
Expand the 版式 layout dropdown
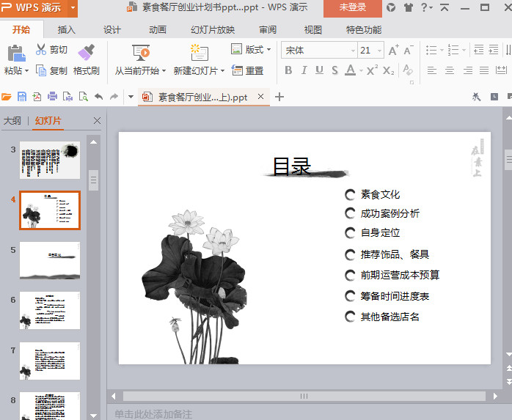268,50
